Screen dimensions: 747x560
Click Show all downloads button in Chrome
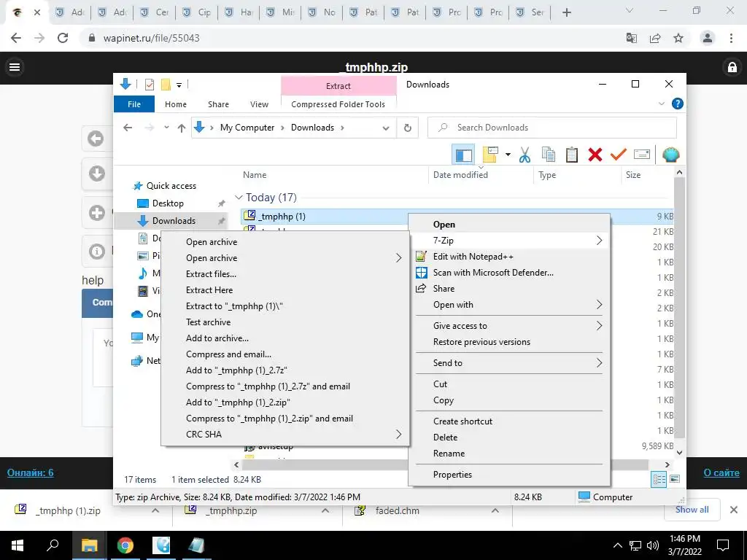point(692,510)
